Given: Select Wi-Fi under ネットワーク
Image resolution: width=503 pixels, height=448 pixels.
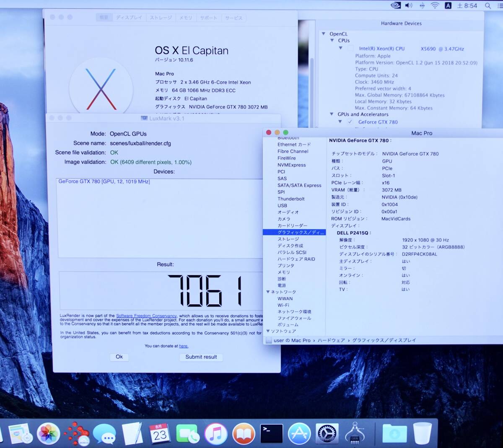Looking at the screenshot, I should [283, 305].
